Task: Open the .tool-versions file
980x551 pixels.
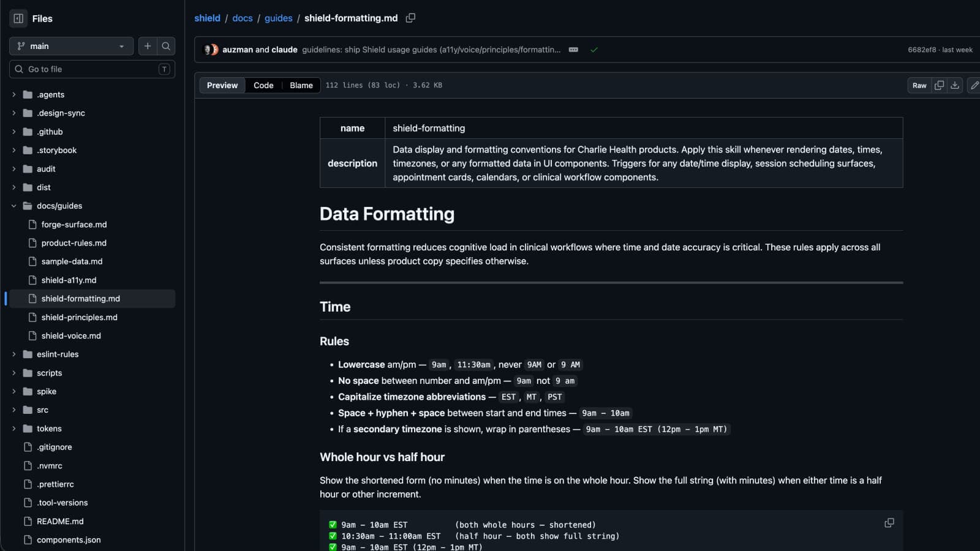Action: [x=62, y=503]
